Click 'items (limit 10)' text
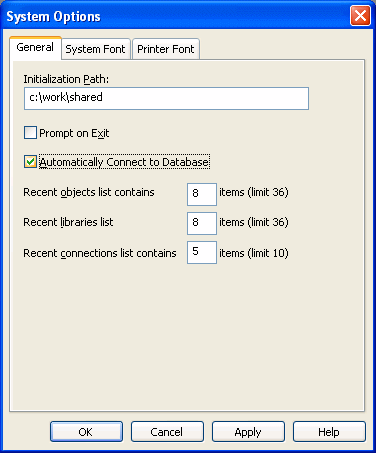 click(254, 253)
